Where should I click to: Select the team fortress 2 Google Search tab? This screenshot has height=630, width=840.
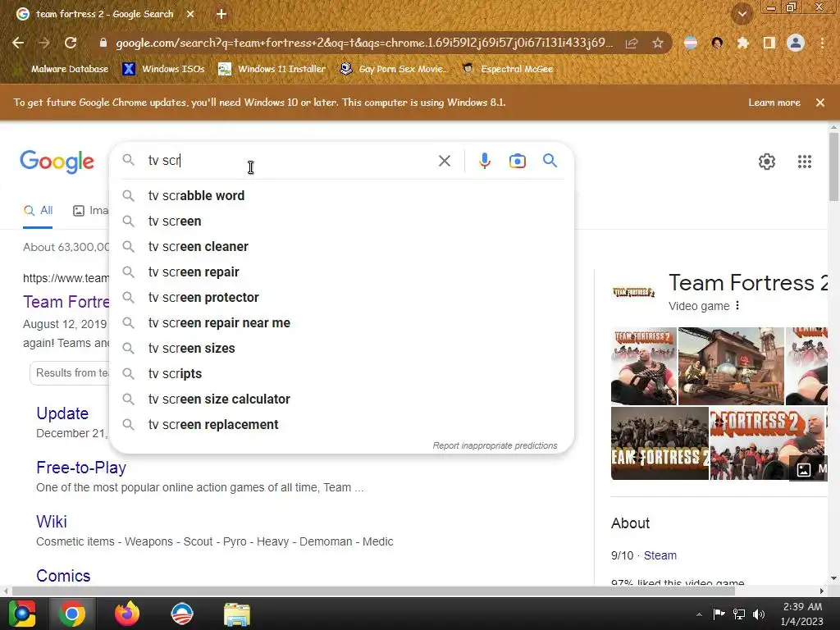[x=105, y=15]
